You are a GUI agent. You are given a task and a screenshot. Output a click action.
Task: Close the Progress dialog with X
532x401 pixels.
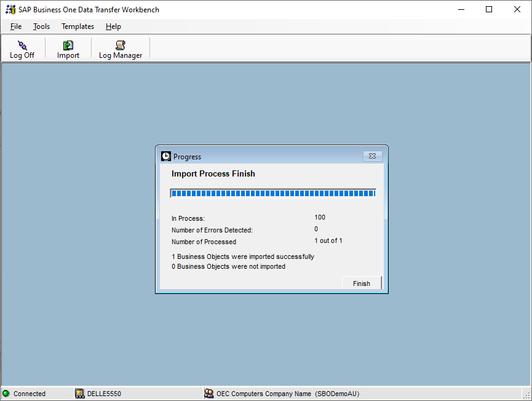[x=373, y=156]
